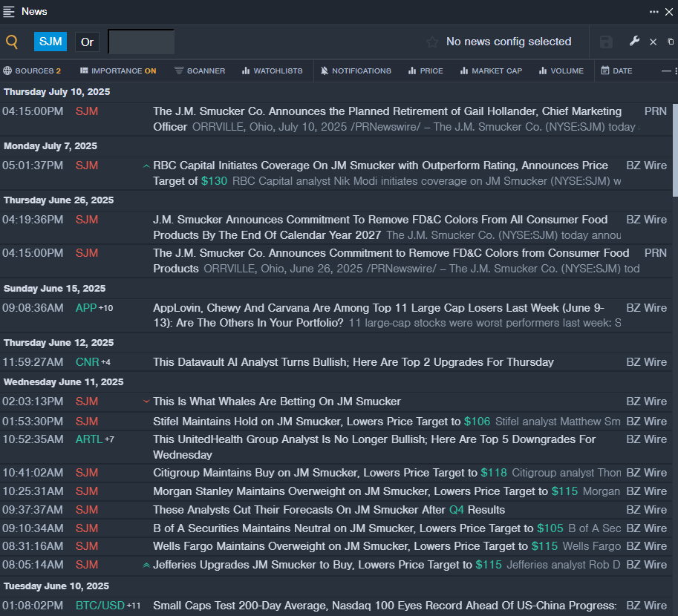Click the BTC/USD ticker symbol

100,606
